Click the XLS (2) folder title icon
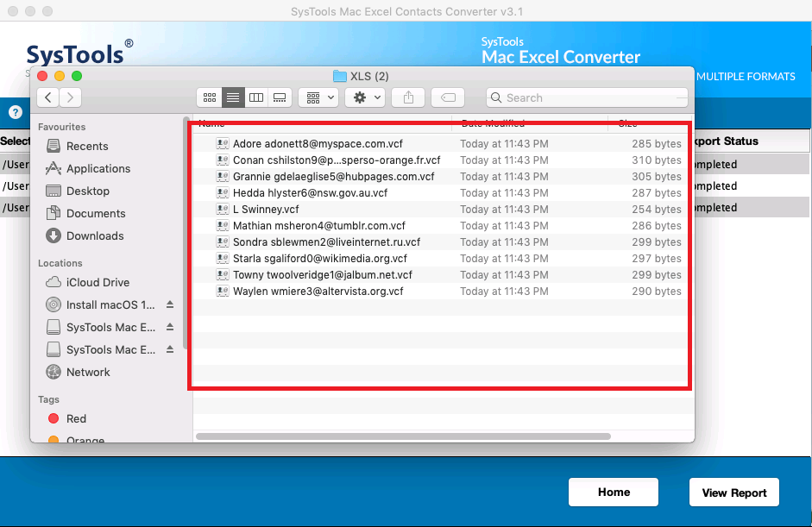This screenshot has width=812, height=527. pyautogui.click(x=340, y=76)
